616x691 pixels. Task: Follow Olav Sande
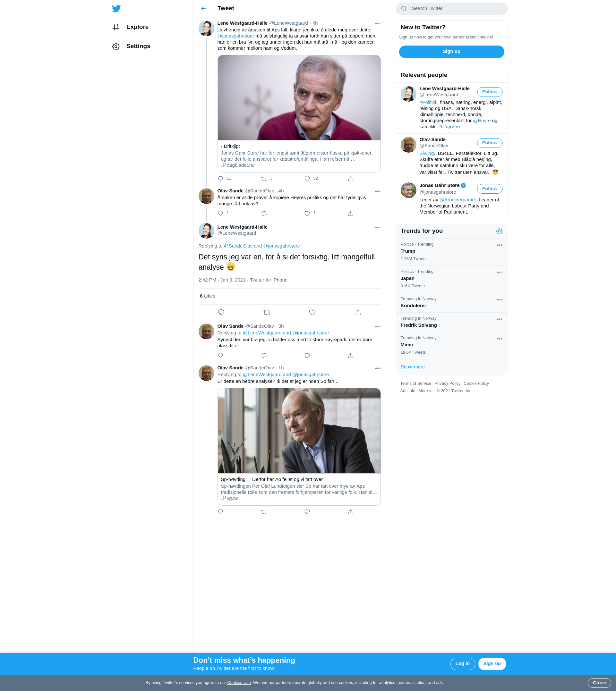point(489,143)
